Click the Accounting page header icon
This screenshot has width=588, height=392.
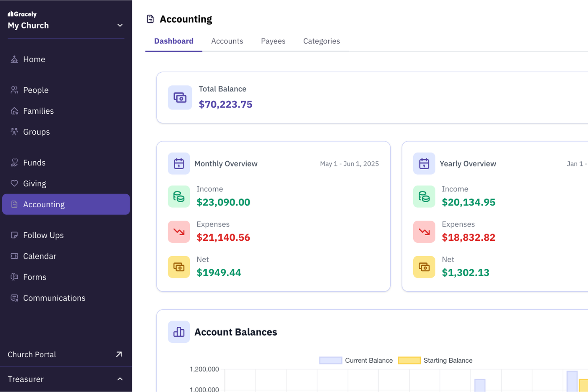click(x=150, y=19)
